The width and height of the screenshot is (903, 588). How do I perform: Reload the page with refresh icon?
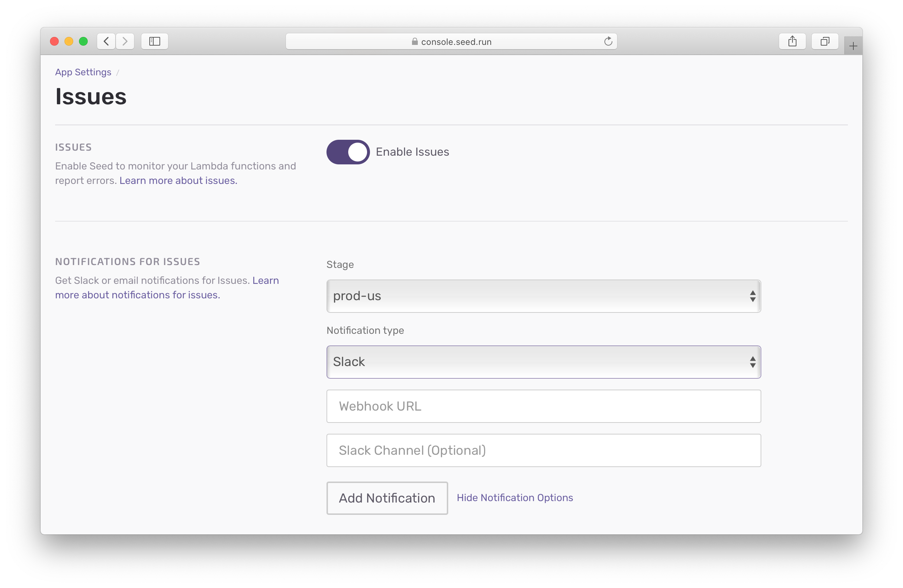tap(608, 41)
